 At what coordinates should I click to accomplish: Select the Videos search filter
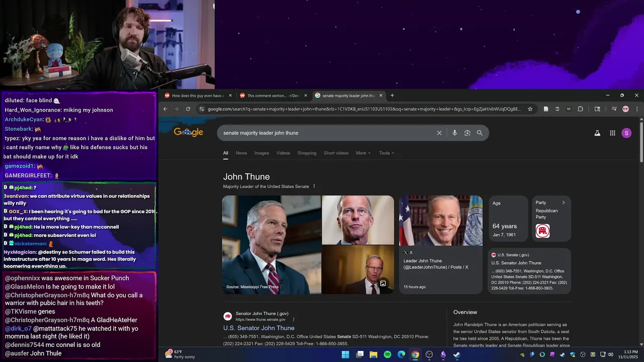[283, 153]
